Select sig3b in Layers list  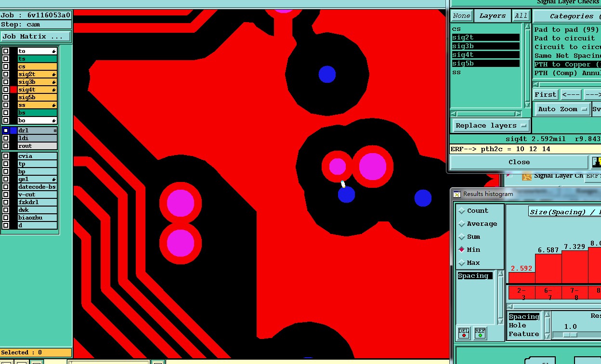coord(485,46)
